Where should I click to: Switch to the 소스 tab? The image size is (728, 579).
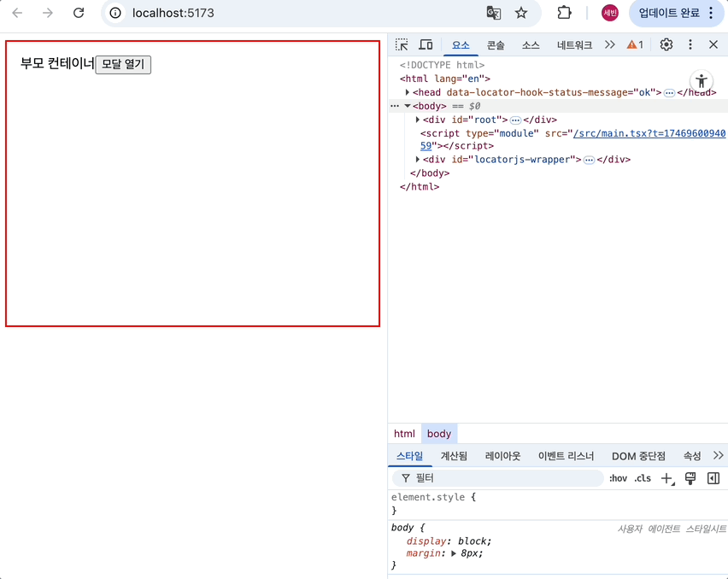pyautogui.click(x=531, y=45)
